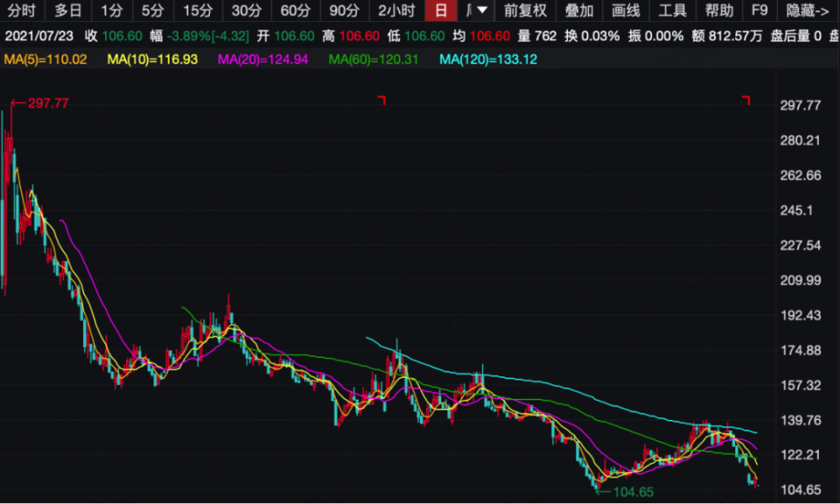Open the 多日 multi-day chart
This screenshot has height=504, width=840.
click(68, 10)
